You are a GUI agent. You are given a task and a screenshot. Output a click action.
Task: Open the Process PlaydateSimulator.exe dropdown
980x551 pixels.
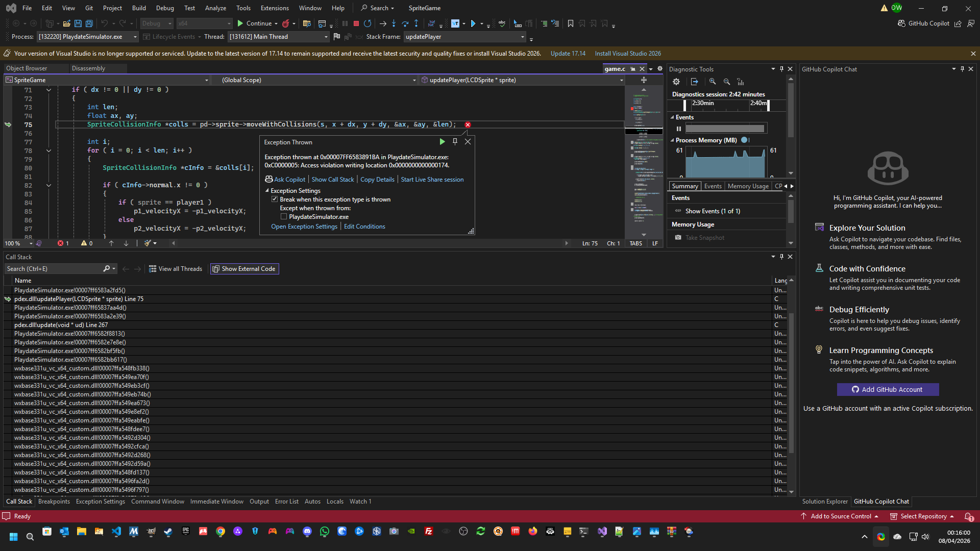pyautogui.click(x=135, y=37)
